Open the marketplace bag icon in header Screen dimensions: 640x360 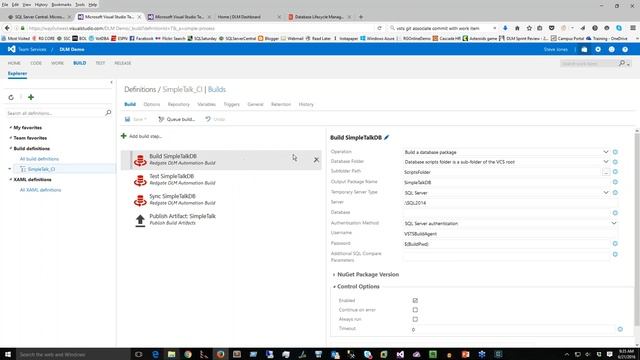tap(584, 49)
